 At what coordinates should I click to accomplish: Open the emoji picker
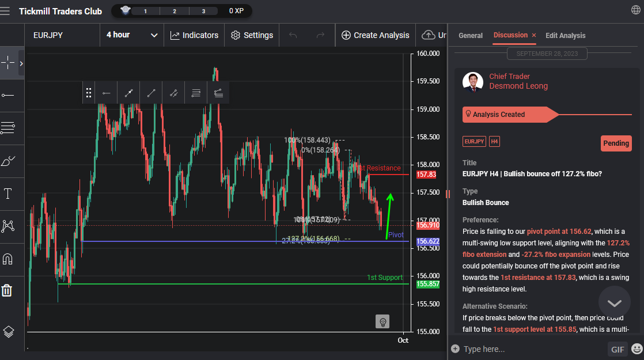tap(637, 349)
